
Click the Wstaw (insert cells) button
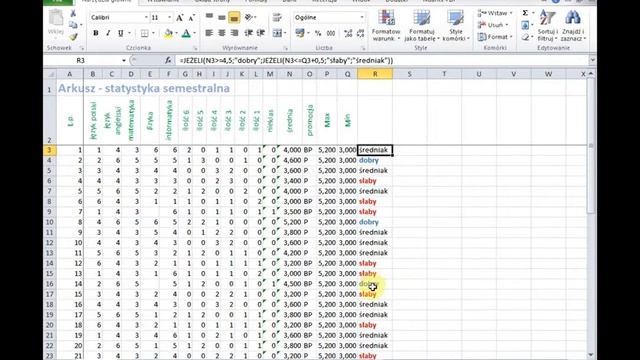click(495, 13)
